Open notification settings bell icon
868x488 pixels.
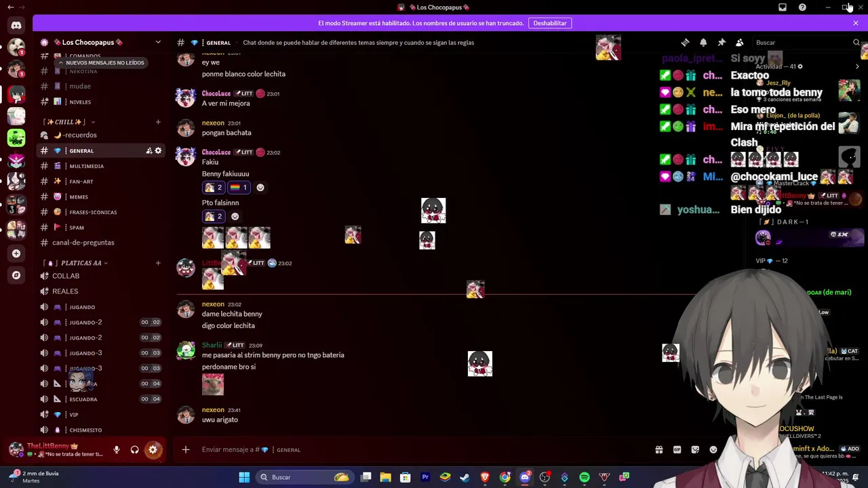(x=703, y=43)
